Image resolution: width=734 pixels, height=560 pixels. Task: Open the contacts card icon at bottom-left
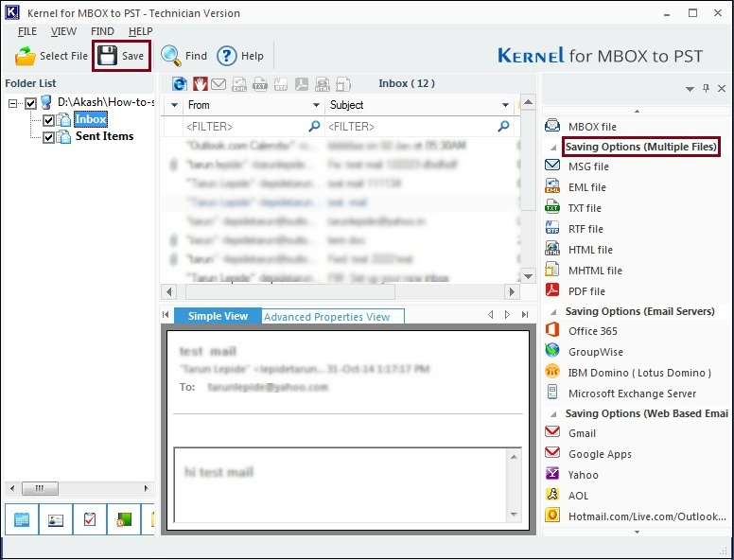pyautogui.click(x=56, y=519)
